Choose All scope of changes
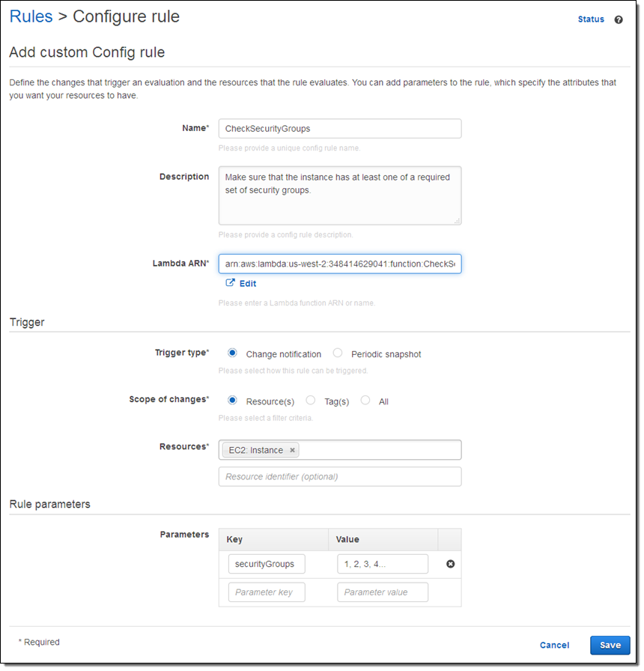644x671 pixels. (365, 401)
